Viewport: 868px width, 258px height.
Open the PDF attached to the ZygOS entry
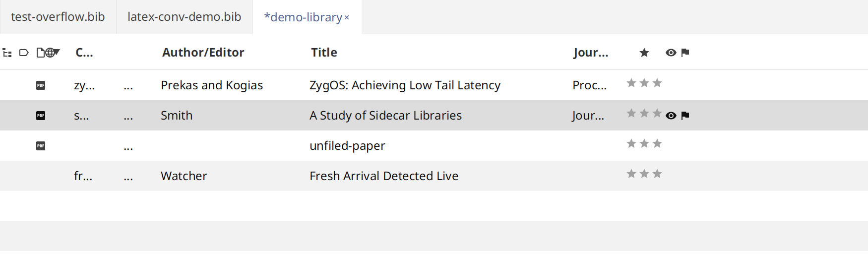point(41,85)
